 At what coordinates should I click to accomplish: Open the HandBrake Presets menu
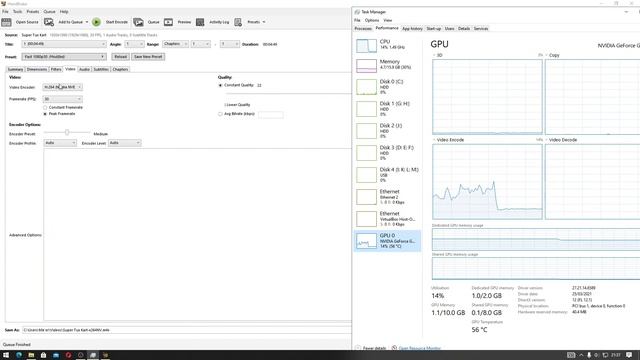coord(33,12)
